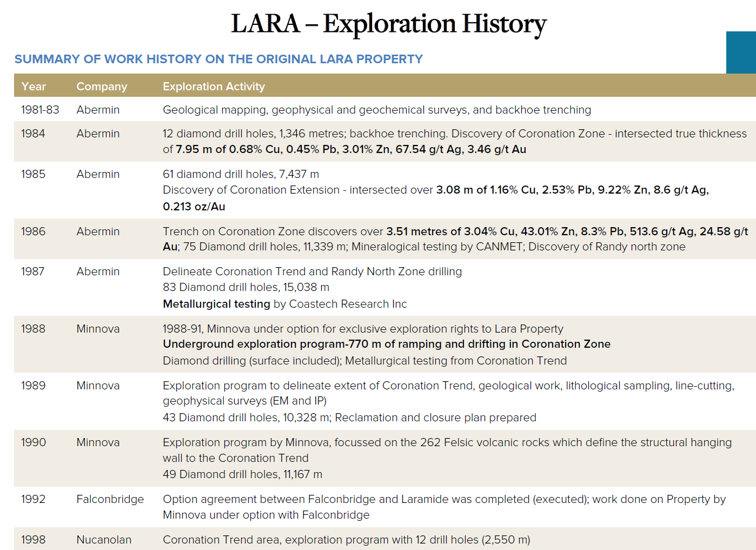Click the 'Company' column header

(102, 87)
